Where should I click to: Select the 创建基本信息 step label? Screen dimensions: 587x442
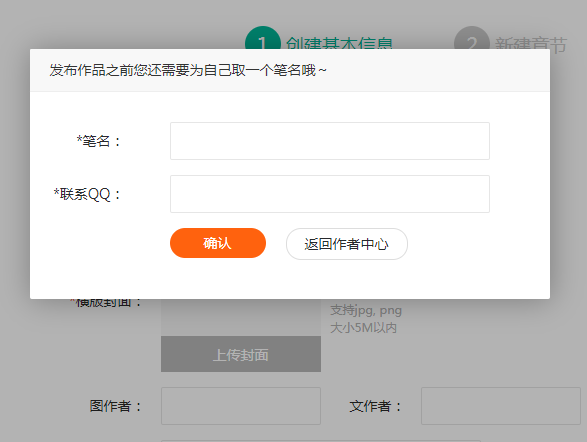[x=339, y=43]
